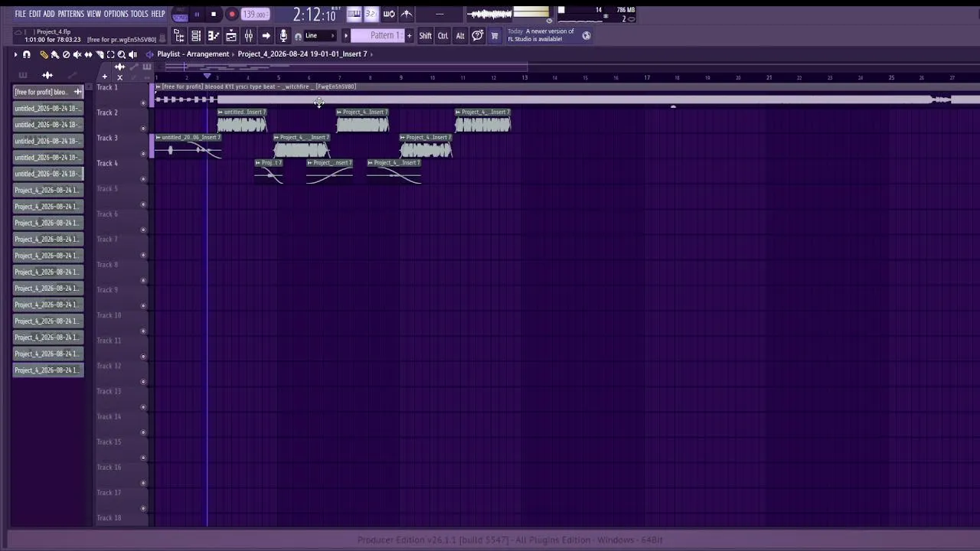Click the 139 tempo field
Screen dimensions: 980x551
254,15
